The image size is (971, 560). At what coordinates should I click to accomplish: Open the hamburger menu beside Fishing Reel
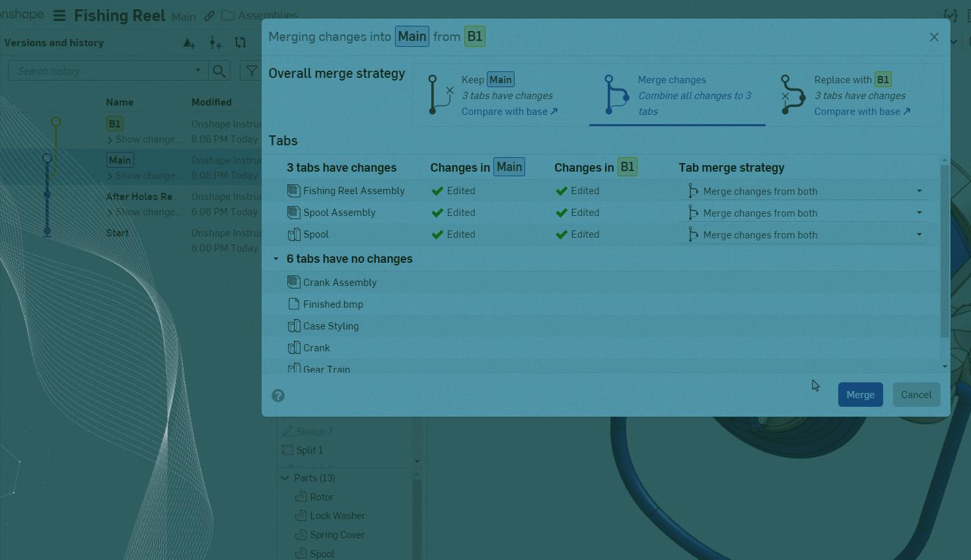tap(59, 16)
